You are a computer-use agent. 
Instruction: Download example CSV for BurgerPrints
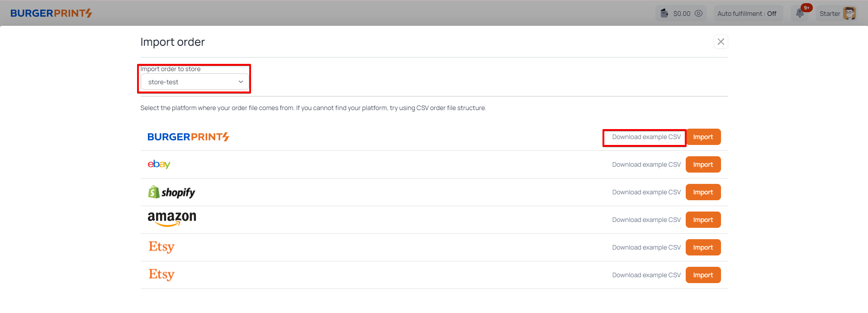point(646,137)
